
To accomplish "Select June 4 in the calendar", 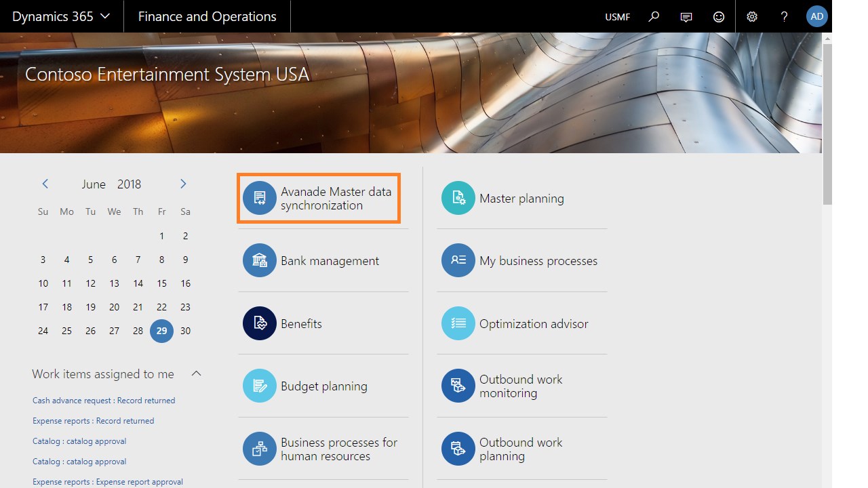I will (x=66, y=260).
